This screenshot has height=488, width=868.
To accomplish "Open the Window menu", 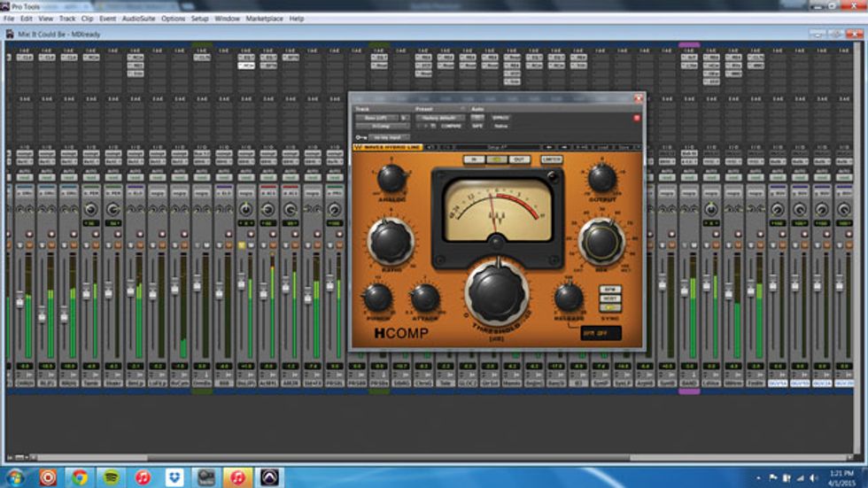I will point(227,19).
